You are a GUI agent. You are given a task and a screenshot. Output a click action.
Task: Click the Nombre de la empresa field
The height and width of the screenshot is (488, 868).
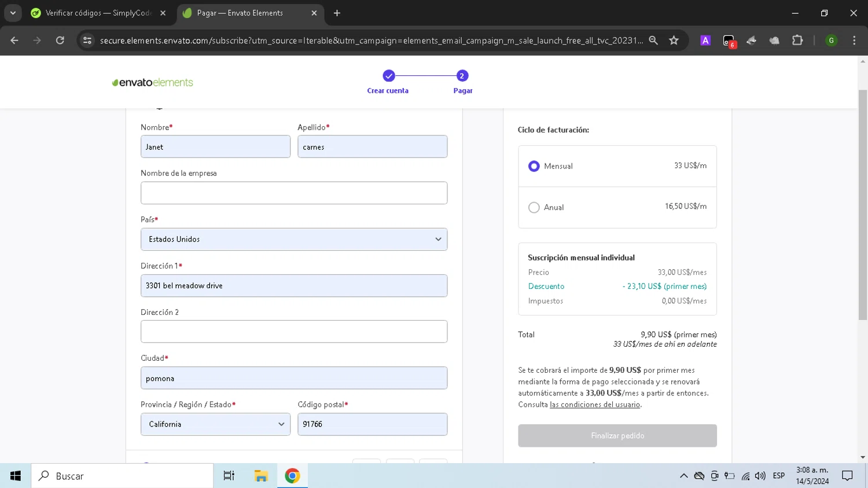coord(294,193)
